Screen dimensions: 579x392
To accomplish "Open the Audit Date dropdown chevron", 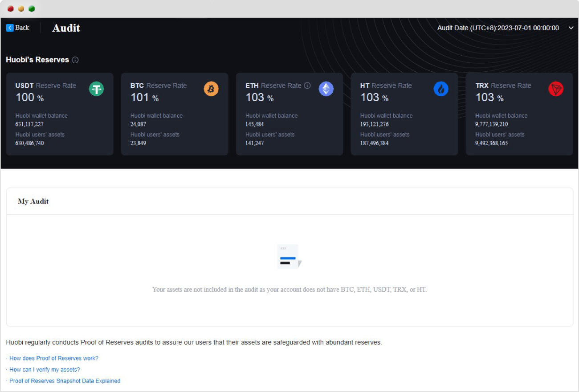I will coord(571,28).
